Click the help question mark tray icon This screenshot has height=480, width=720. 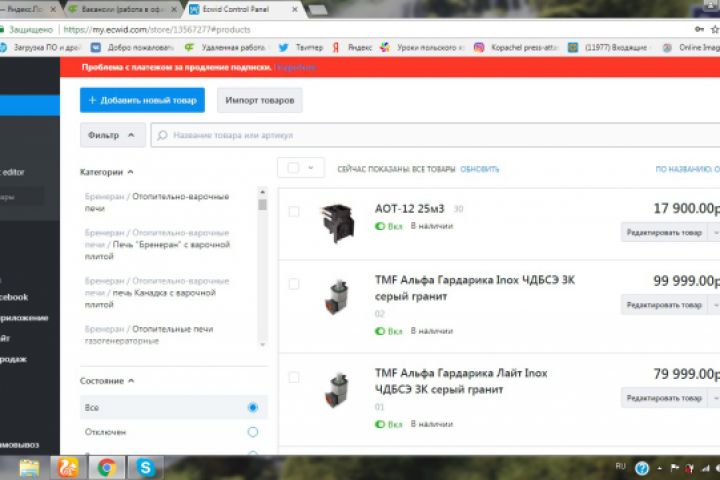[x=641, y=468]
